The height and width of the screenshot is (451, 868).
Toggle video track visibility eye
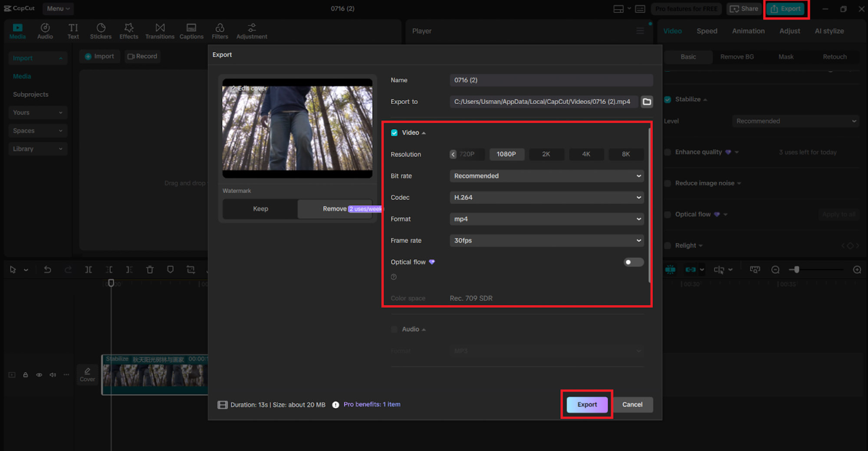click(x=39, y=375)
